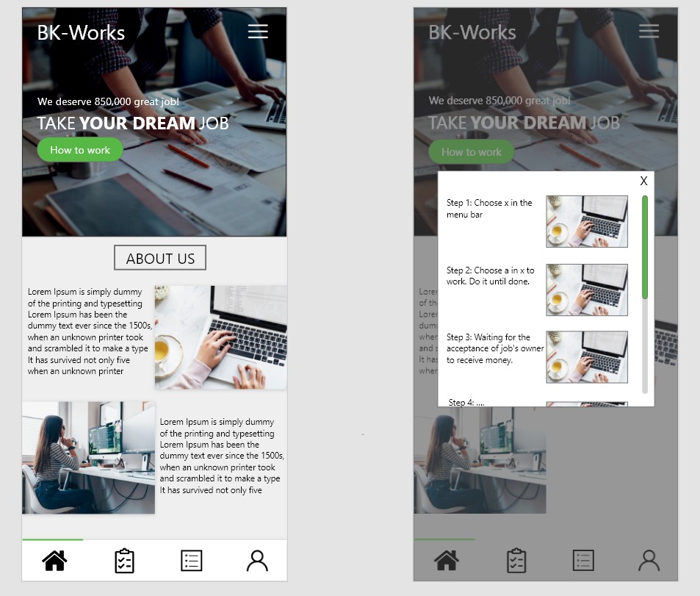Click 'TAKE YOUR DREAM JOB' headline, left mockup
Image resolution: width=700 pixels, height=596 pixels.
pyautogui.click(x=133, y=123)
